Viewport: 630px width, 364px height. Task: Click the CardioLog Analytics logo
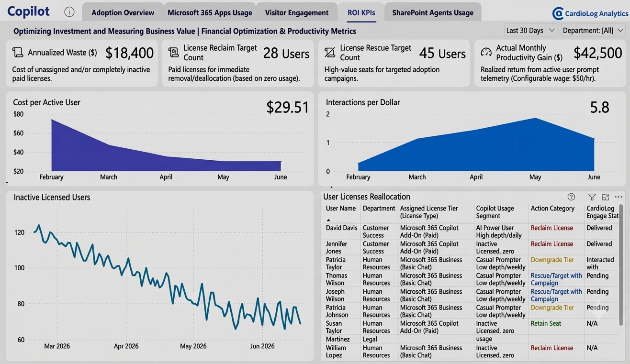click(590, 13)
